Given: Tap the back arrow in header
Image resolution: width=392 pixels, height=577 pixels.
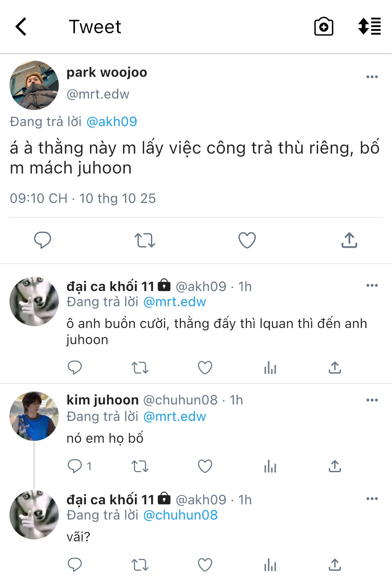Looking at the screenshot, I should tap(21, 27).
